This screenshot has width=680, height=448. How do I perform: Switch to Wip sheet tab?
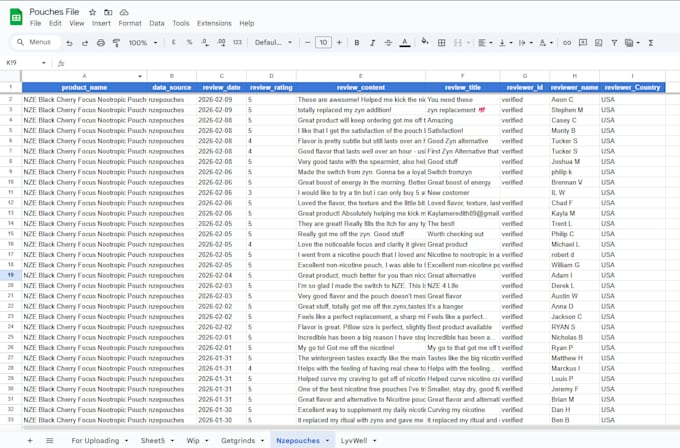coord(193,441)
